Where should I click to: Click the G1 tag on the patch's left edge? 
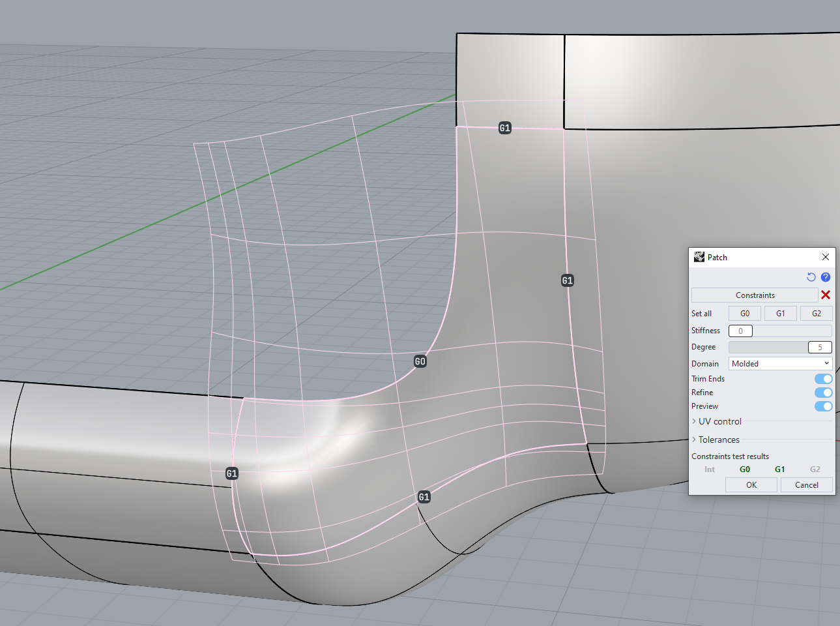pyautogui.click(x=232, y=473)
